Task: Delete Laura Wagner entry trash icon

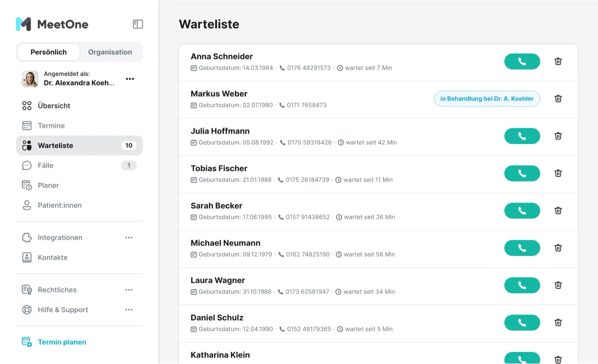Action: [558, 285]
